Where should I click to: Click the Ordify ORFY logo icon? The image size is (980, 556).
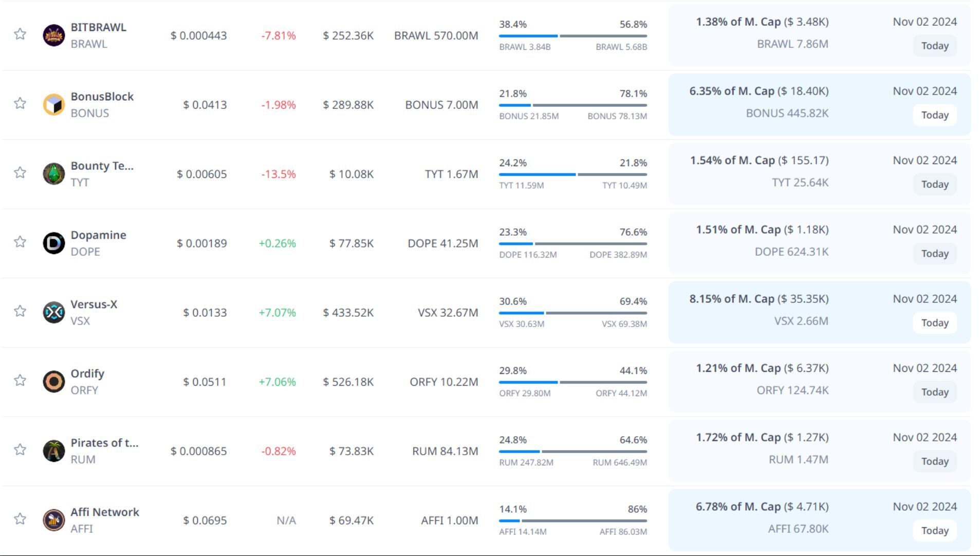pyautogui.click(x=53, y=382)
